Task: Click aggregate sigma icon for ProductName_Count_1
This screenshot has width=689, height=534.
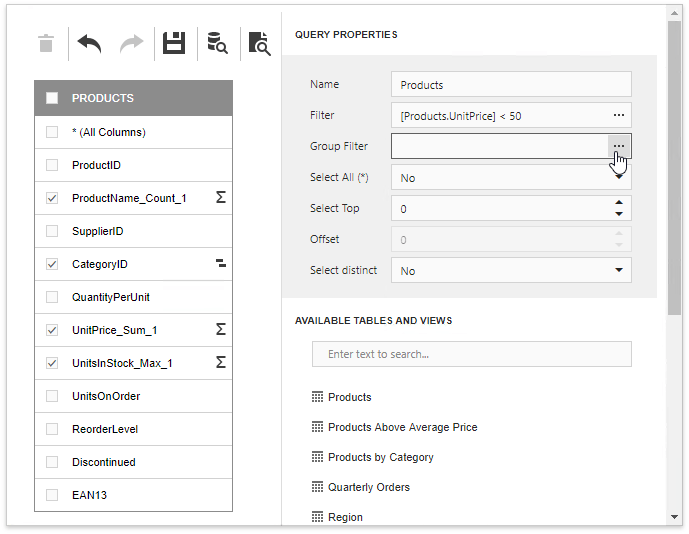Action: click(221, 197)
